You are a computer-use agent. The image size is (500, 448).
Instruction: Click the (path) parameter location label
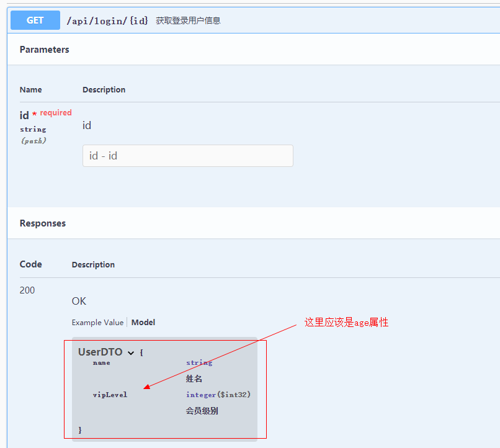(x=33, y=141)
